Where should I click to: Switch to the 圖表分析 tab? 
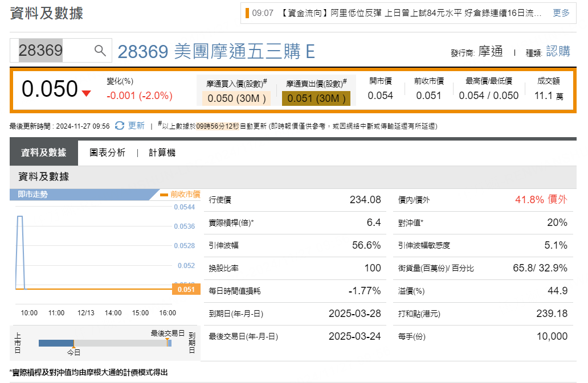107,153
